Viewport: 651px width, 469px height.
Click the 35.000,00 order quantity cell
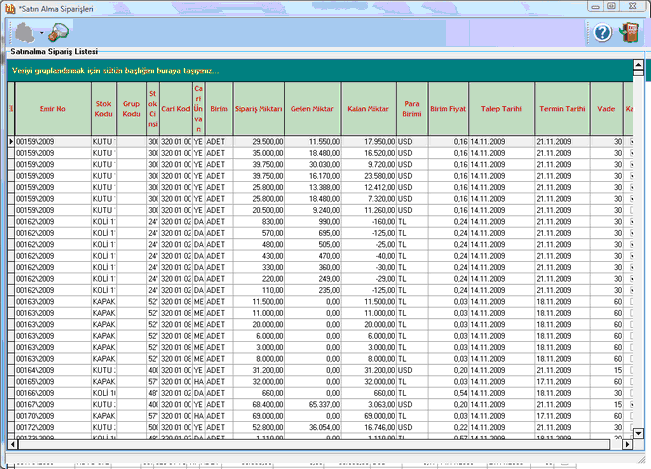pos(259,153)
